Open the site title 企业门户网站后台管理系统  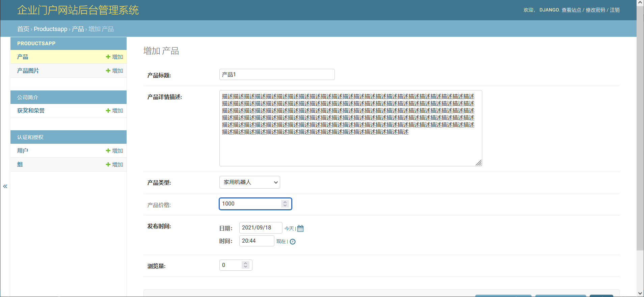click(78, 10)
